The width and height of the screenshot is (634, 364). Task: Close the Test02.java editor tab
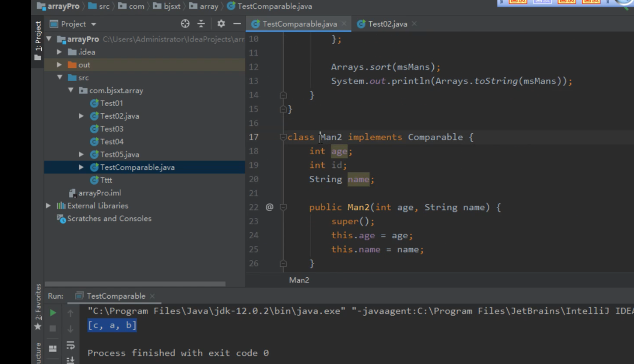[x=414, y=24]
